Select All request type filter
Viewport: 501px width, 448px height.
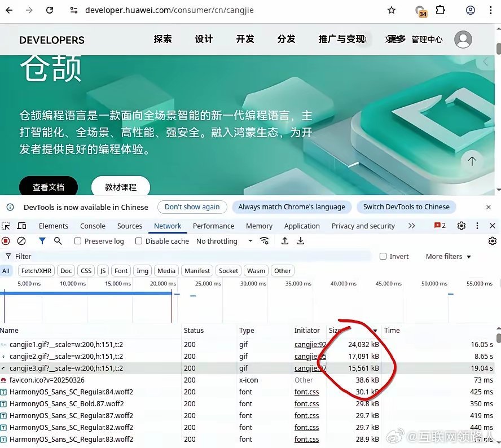click(6, 271)
